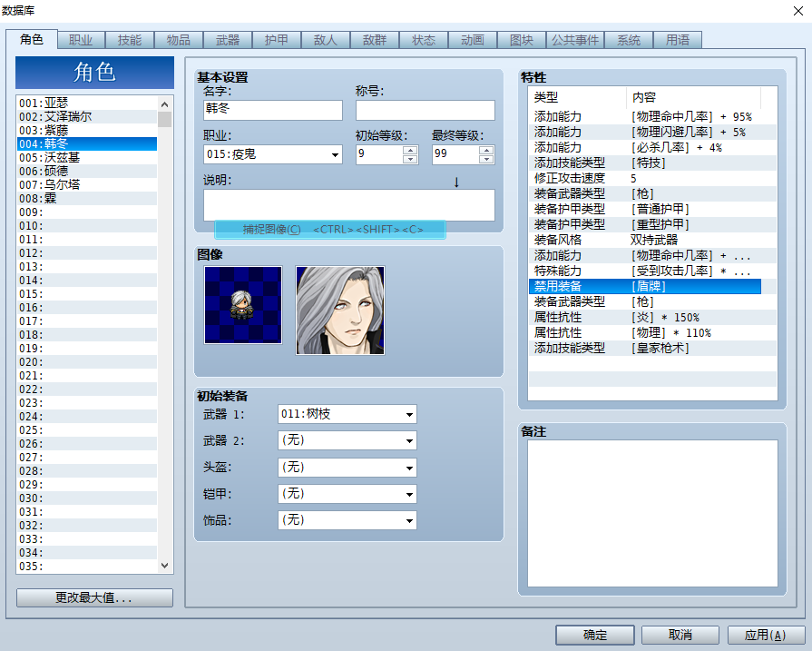
Task: Click the 备注 note text area
Action: (x=652, y=513)
